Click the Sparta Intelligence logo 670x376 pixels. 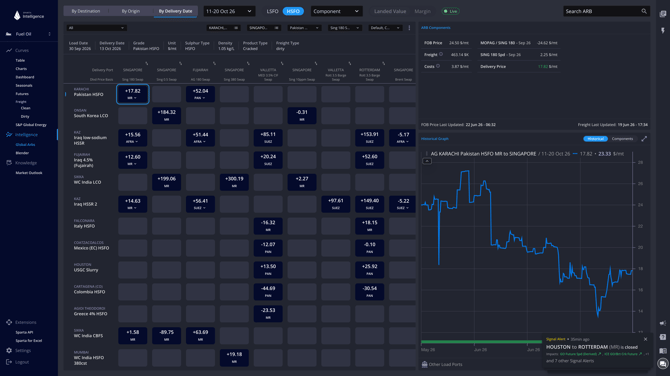[x=28, y=15]
